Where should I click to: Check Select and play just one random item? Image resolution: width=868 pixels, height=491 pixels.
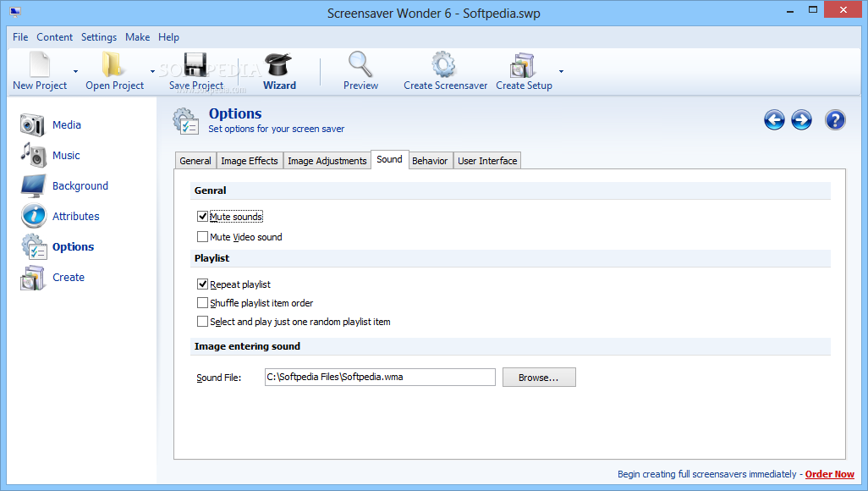[202, 322]
